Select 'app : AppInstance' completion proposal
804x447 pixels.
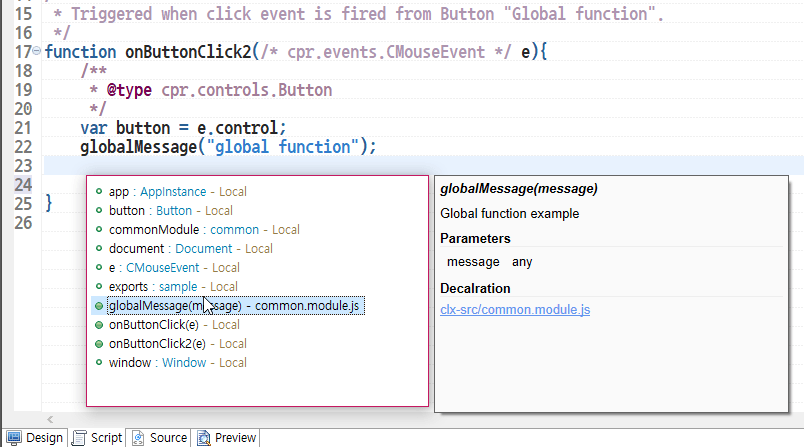pos(177,192)
